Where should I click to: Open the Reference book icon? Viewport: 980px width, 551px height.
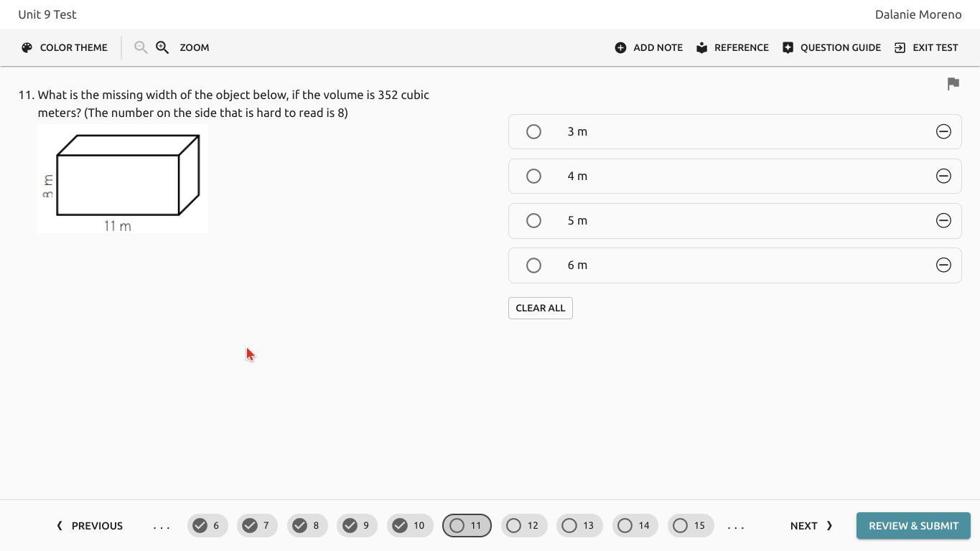point(701,47)
